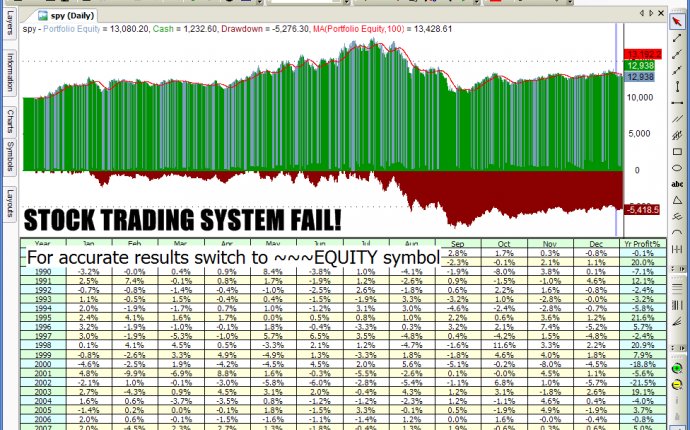Pick the parallel lines tool

pyautogui.click(x=677, y=119)
